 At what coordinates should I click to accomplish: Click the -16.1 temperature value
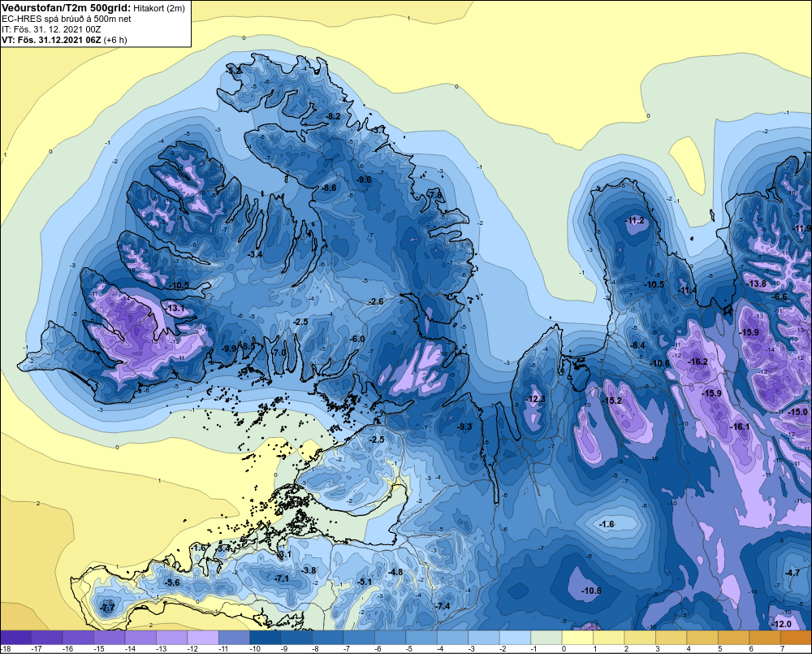pyautogui.click(x=741, y=427)
